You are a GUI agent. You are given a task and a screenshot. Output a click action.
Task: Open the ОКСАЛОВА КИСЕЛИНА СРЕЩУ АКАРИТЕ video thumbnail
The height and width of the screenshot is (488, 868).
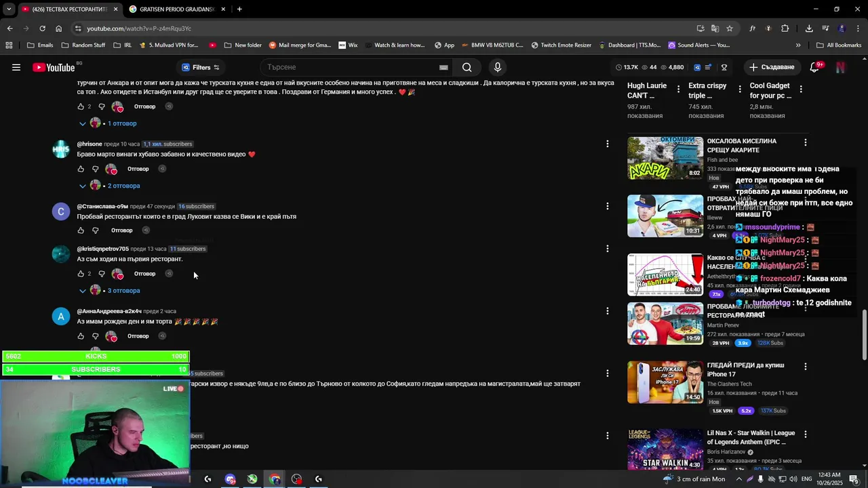665,158
